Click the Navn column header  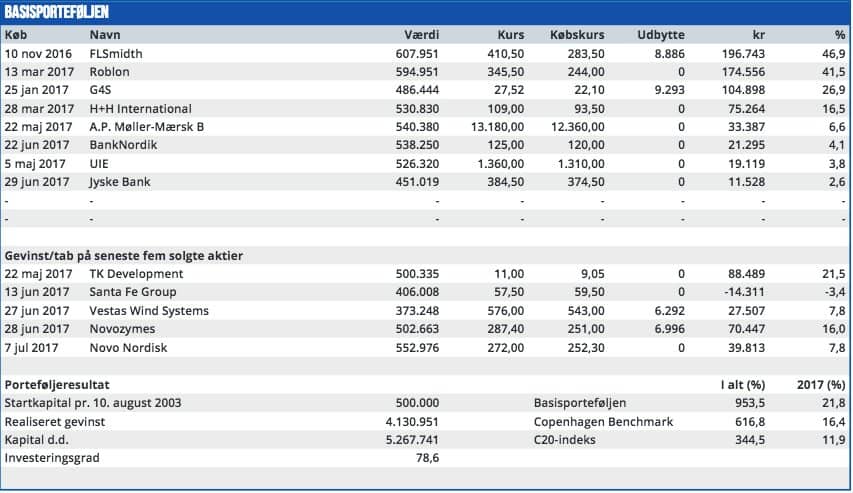click(x=105, y=35)
